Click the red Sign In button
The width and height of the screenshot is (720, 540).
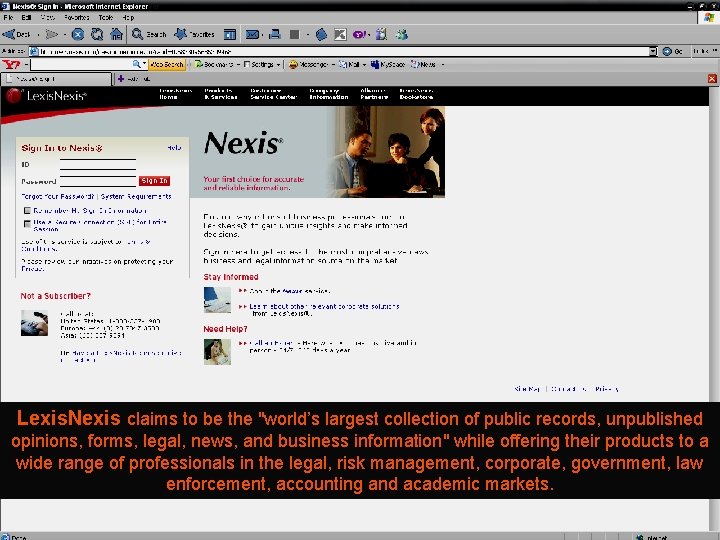[x=154, y=181]
